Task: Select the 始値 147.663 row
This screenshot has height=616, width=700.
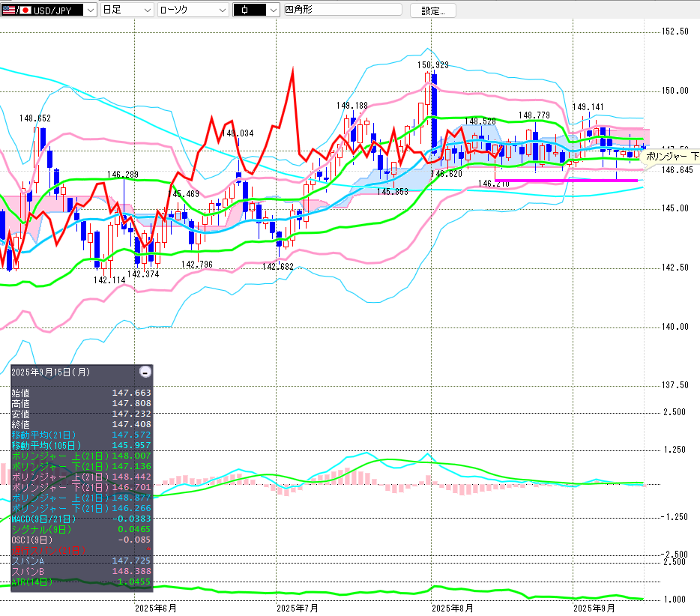Action: point(81,393)
